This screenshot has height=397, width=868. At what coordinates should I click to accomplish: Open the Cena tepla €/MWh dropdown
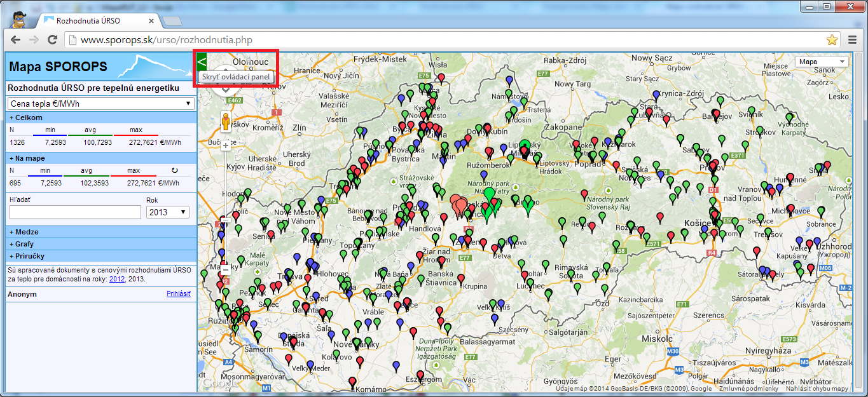pos(100,104)
